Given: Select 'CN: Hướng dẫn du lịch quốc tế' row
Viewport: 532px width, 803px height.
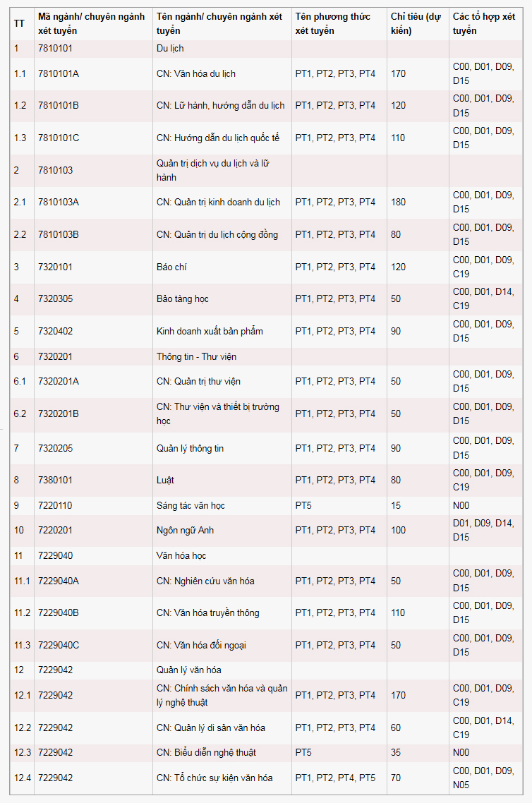Looking at the screenshot, I should click(x=266, y=138).
